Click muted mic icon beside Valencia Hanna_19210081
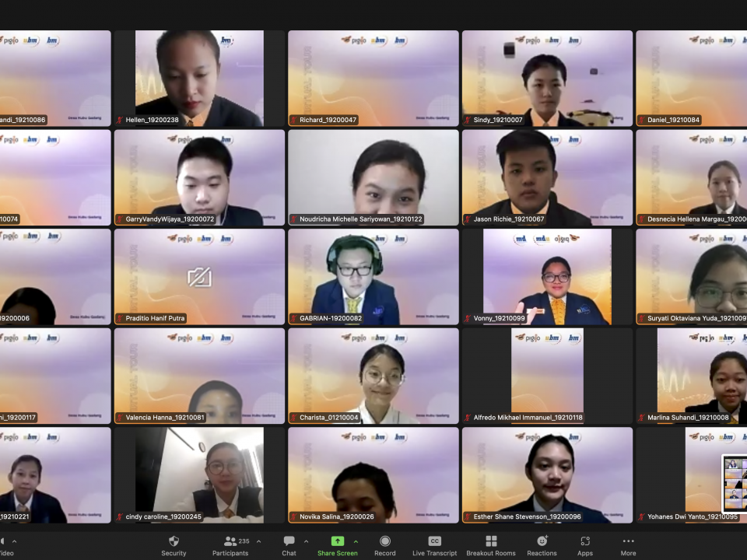Image resolution: width=747 pixels, height=560 pixels. 120,418
